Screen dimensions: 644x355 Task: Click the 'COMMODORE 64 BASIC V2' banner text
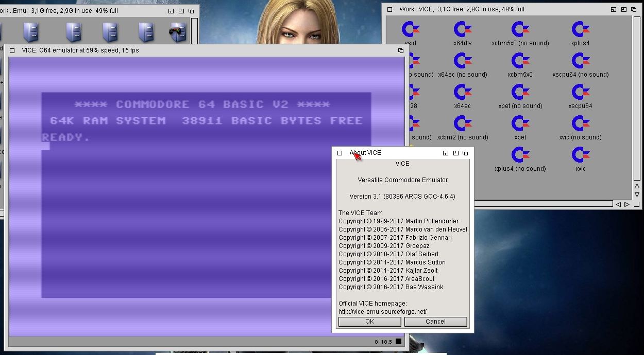pos(202,104)
